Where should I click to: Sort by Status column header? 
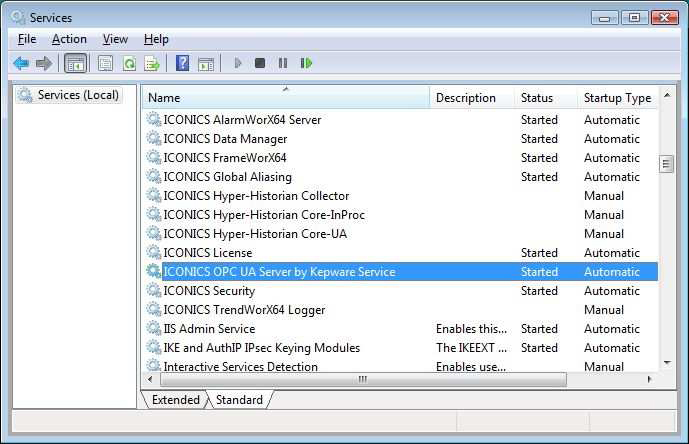tap(546, 98)
